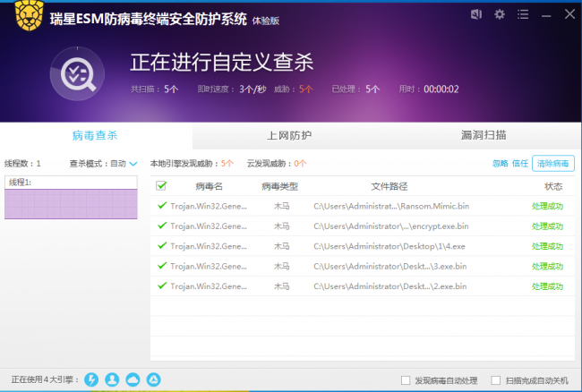Screen dimensions: 582x392
Task: Open the list menu icon in title bar
Action: coord(523,14)
